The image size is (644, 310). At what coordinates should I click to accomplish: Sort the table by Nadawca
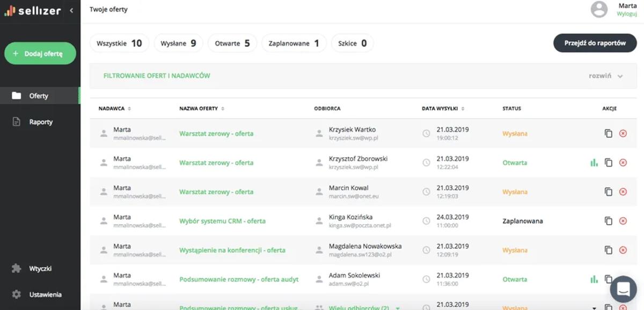coord(115,108)
